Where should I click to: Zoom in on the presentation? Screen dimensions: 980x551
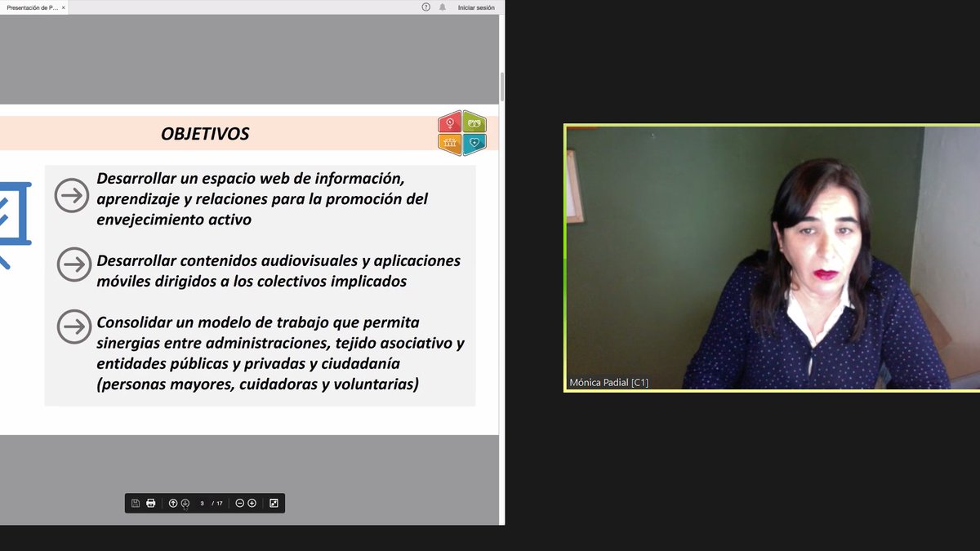(x=251, y=503)
